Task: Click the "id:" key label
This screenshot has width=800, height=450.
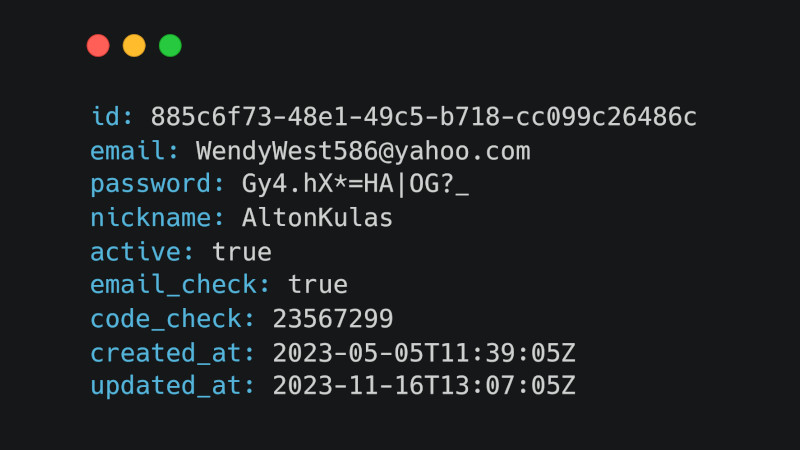Action: pyautogui.click(x=112, y=117)
